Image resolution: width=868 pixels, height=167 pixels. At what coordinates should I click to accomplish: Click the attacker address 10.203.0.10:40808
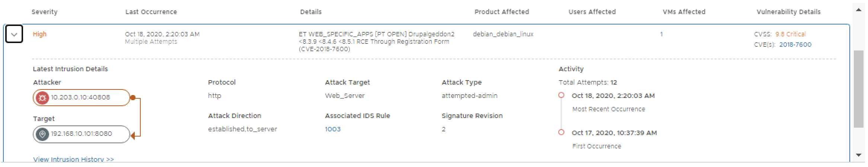pyautogui.click(x=80, y=98)
